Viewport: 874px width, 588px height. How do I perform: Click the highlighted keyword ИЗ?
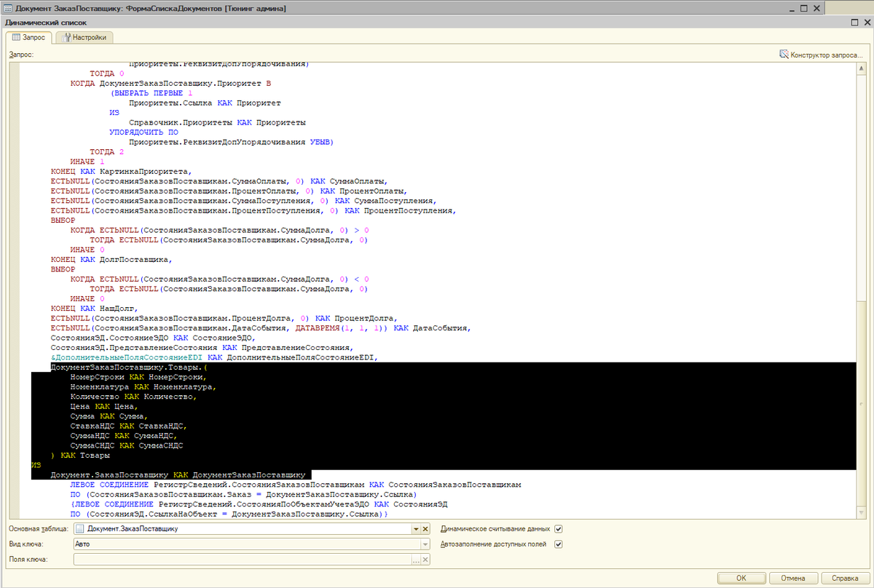(36, 465)
